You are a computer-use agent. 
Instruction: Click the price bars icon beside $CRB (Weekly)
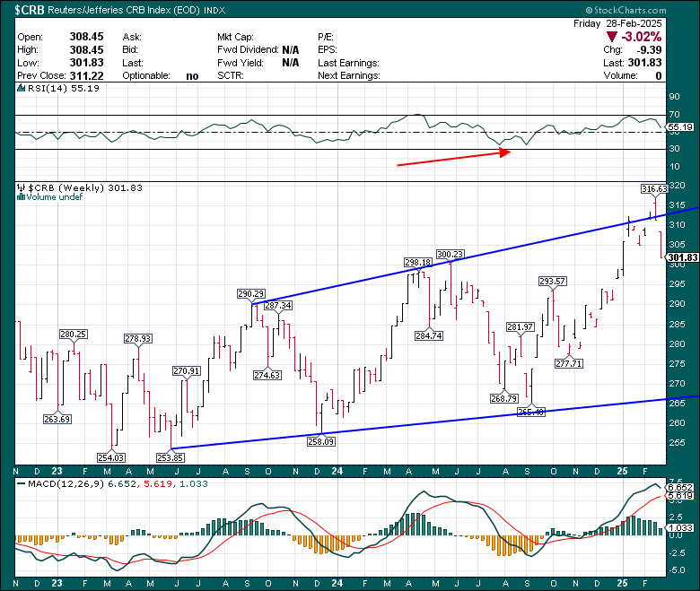click(21, 187)
